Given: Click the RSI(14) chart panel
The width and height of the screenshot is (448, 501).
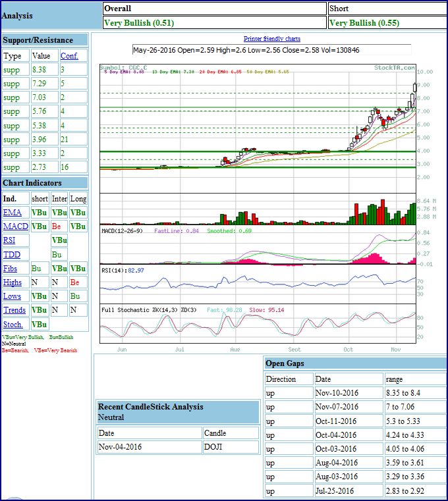Looking at the screenshot, I should [x=257, y=284].
